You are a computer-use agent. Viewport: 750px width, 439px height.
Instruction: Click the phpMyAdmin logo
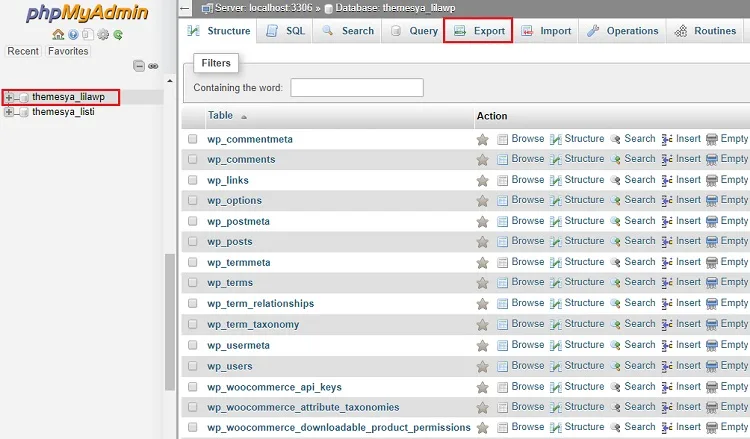[x=87, y=13]
